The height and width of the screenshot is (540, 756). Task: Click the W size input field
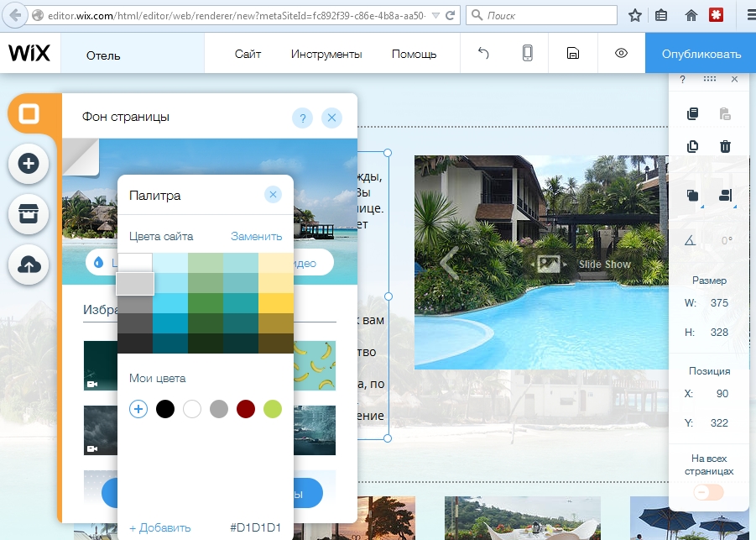(x=718, y=302)
